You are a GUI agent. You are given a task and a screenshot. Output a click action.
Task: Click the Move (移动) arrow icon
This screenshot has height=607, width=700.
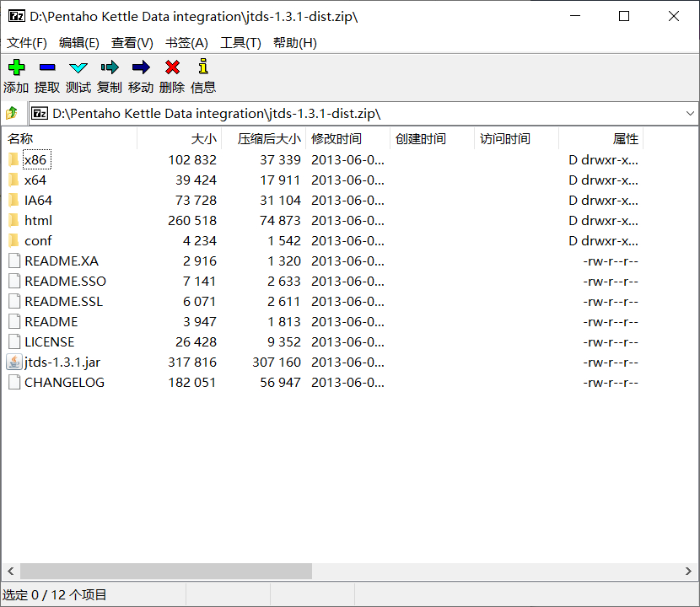click(x=141, y=68)
